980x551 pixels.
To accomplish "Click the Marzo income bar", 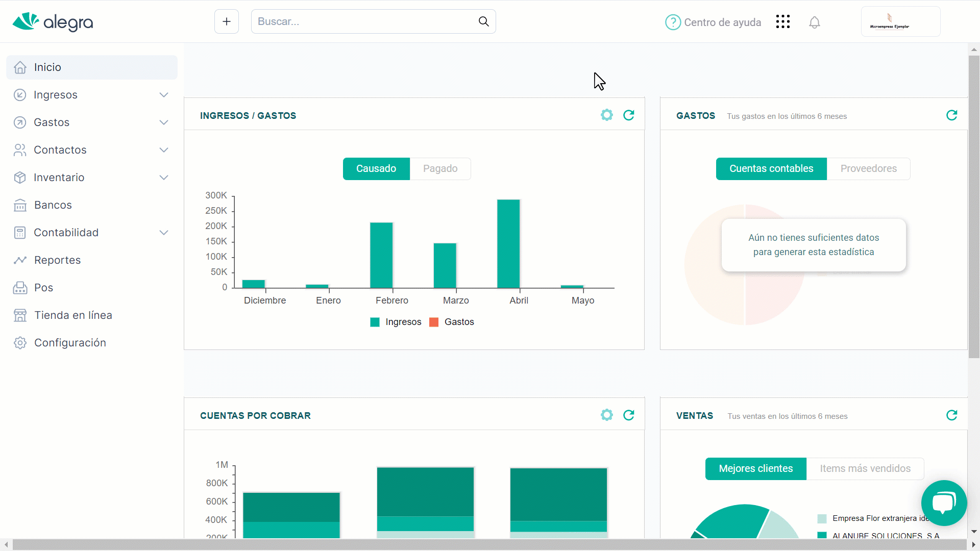I will click(445, 266).
